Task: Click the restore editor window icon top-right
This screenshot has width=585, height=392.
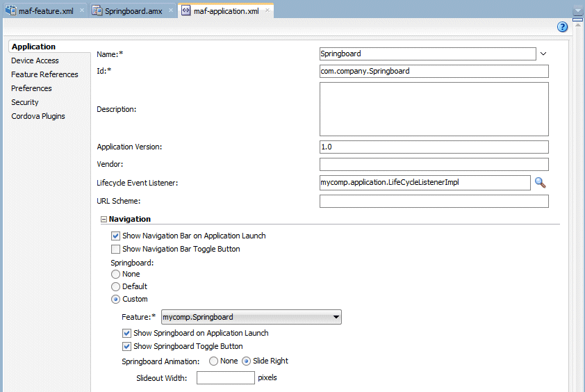Action: click(x=577, y=19)
